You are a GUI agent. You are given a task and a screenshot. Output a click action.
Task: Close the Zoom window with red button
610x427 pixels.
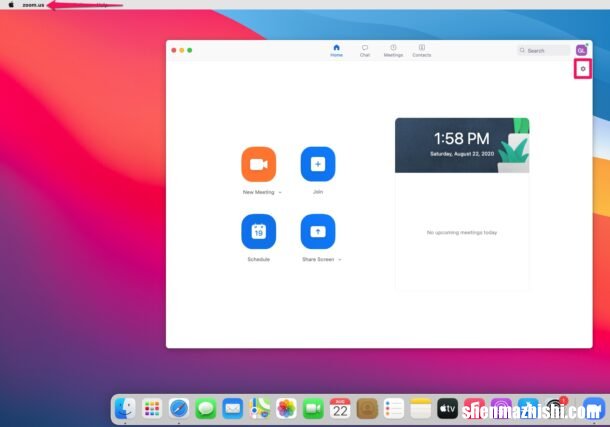coord(174,50)
